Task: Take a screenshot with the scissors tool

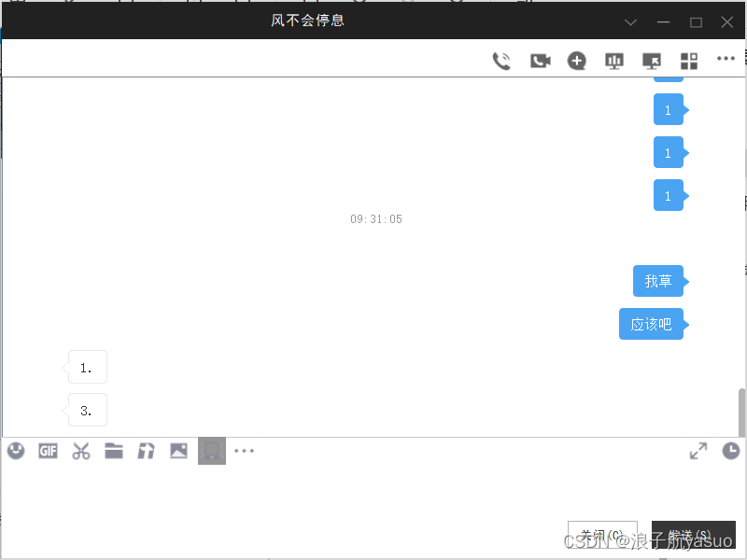Action: 80,451
